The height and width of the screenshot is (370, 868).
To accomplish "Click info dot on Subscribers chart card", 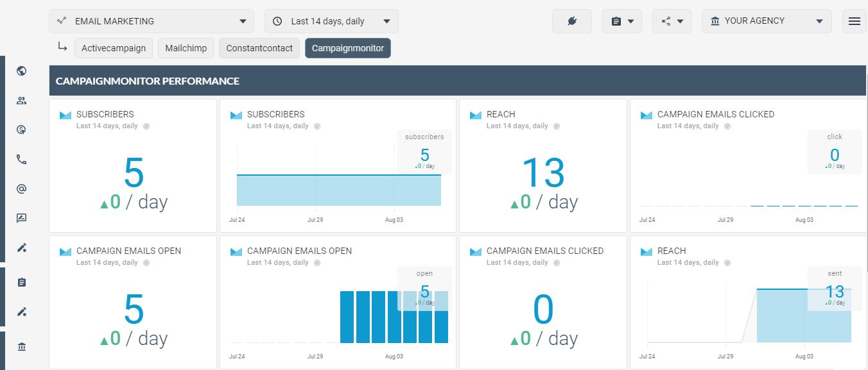I will click(x=317, y=126).
